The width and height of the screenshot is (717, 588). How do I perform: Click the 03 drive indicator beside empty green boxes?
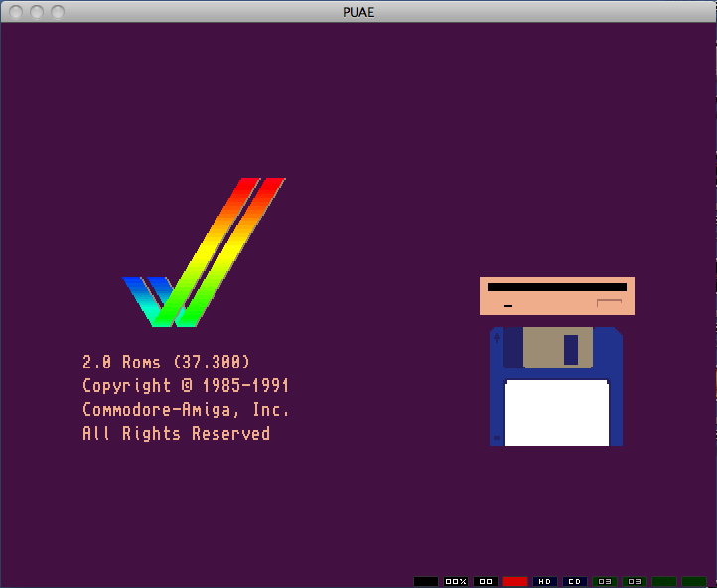click(x=635, y=582)
